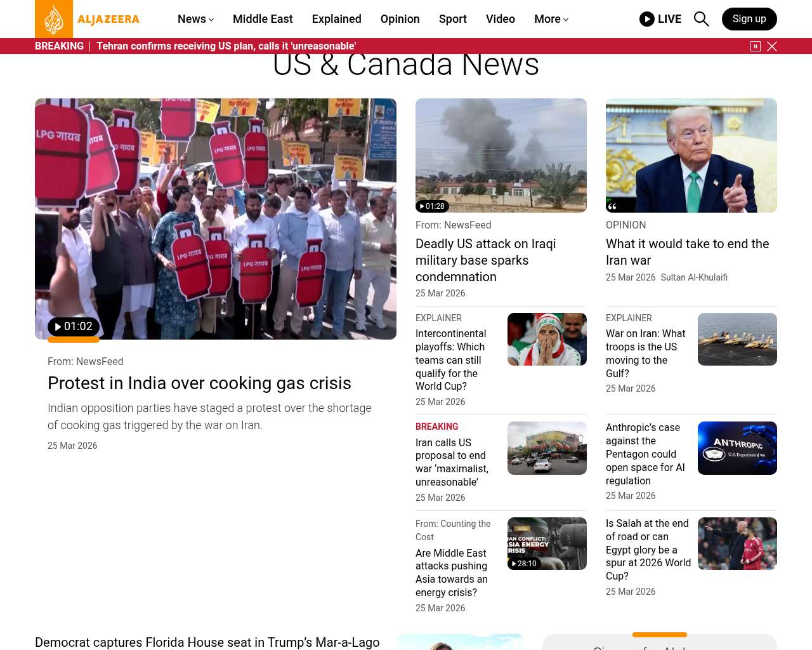Play the 01:28 Iraqi base video
The width and height of the screenshot is (812, 650).
[x=433, y=206]
